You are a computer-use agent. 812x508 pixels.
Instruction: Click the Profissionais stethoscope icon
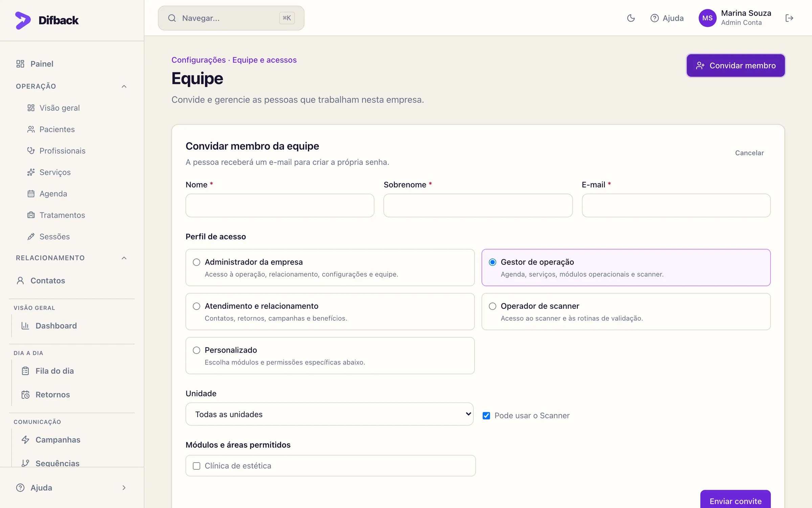(31, 151)
